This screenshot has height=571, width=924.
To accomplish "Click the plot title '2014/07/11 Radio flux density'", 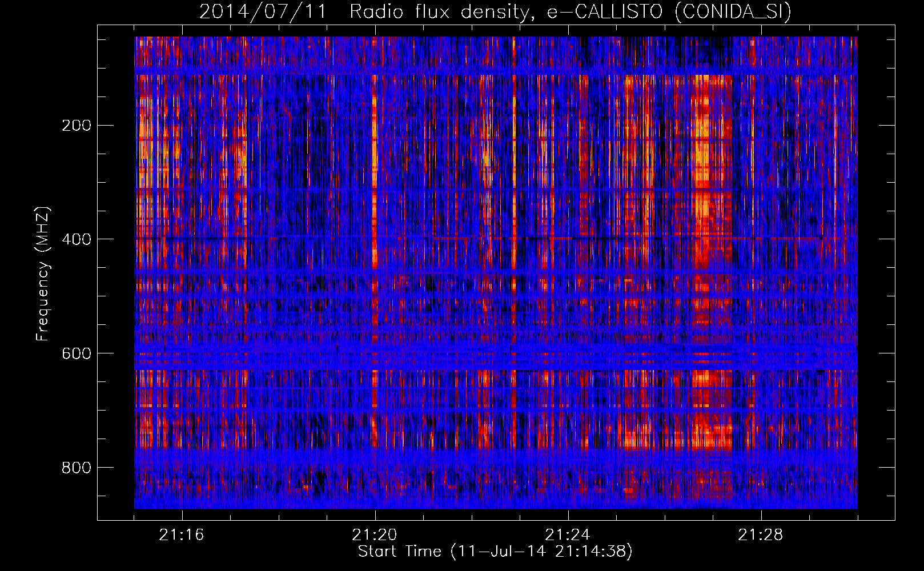I will [x=495, y=11].
